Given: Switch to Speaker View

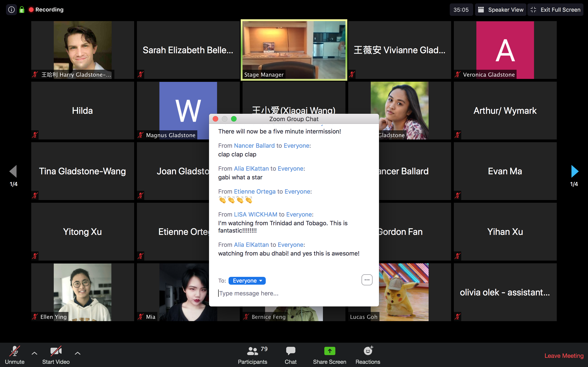Looking at the screenshot, I should pos(500,10).
